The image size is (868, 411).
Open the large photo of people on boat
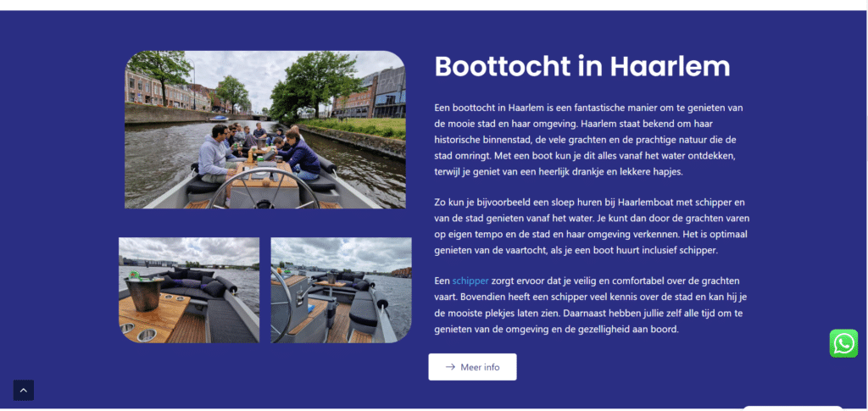coord(264,129)
